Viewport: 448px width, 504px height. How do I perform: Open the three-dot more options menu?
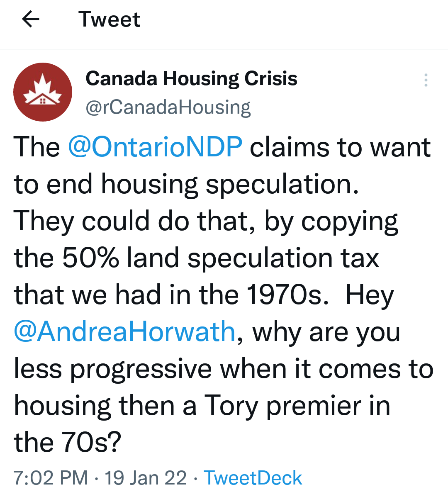(x=426, y=80)
